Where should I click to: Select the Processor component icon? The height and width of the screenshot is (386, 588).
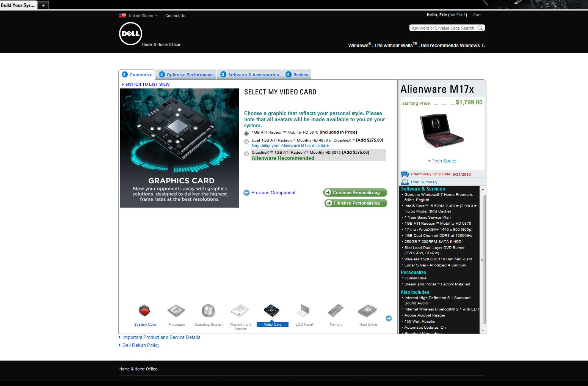click(177, 310)
